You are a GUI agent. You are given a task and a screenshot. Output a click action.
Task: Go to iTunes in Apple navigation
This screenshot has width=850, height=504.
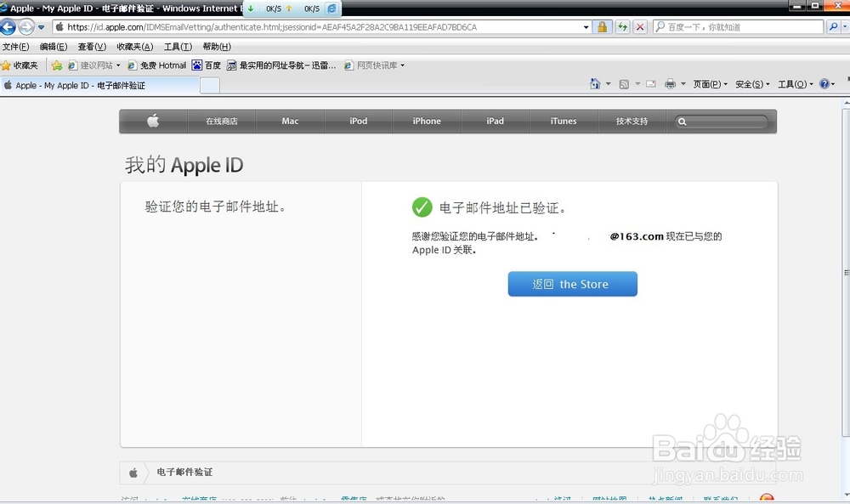[564, 121]
